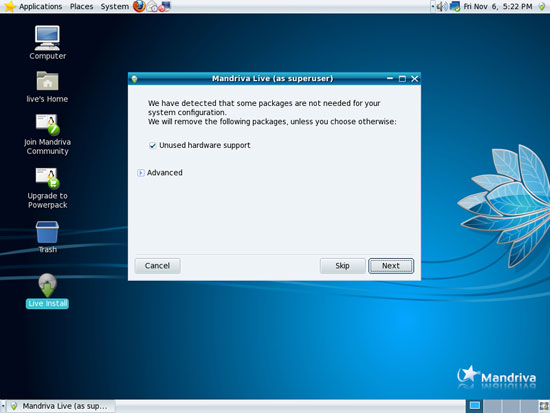The width and height of the screenshot is (550, 413).
Task: Switch to the third workspace
Action: 511,406
